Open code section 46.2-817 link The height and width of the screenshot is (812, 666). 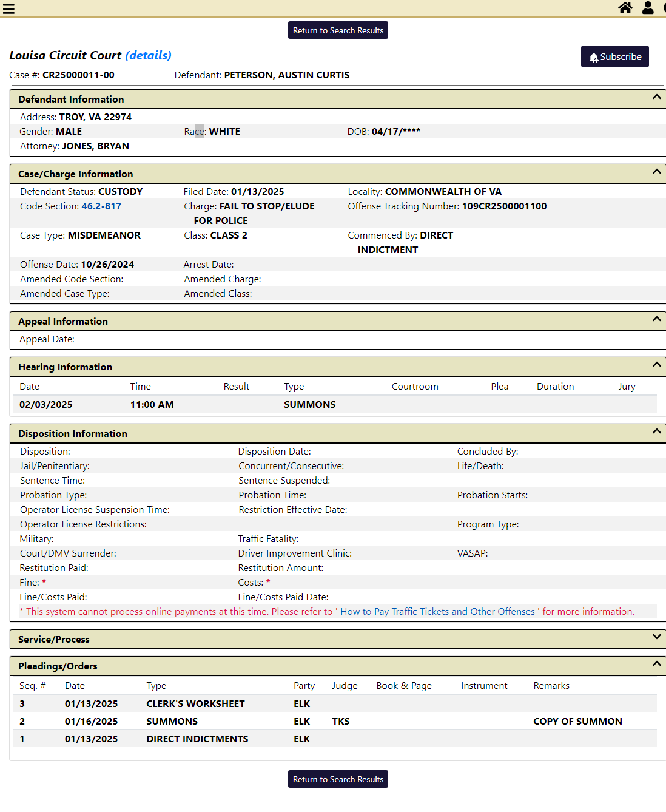click(101, 206)
